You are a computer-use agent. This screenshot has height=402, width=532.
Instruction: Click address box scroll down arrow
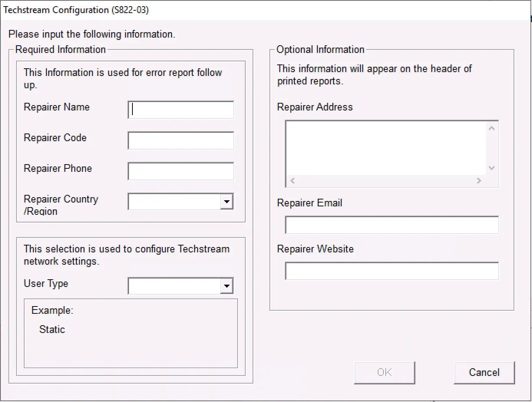492,168
